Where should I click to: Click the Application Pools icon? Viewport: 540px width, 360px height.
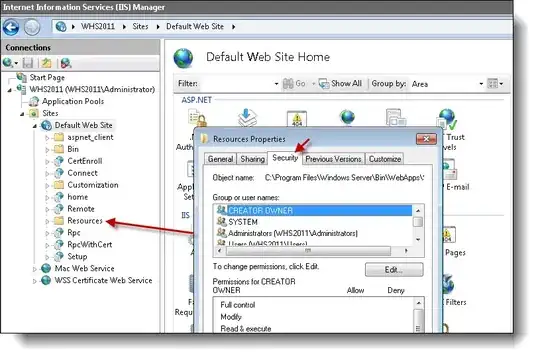(33, 101)
